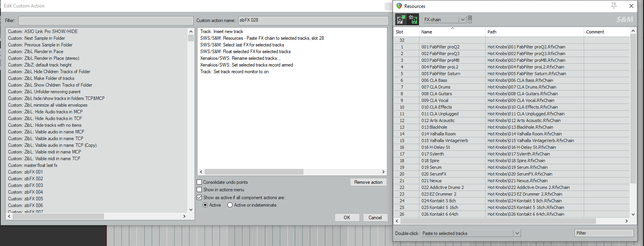The width and height of the screenshot is (644, 246).
Task: Select 'Paste FX chain to selected tracks, slot 28' action
Action: [x=262, y=38]
